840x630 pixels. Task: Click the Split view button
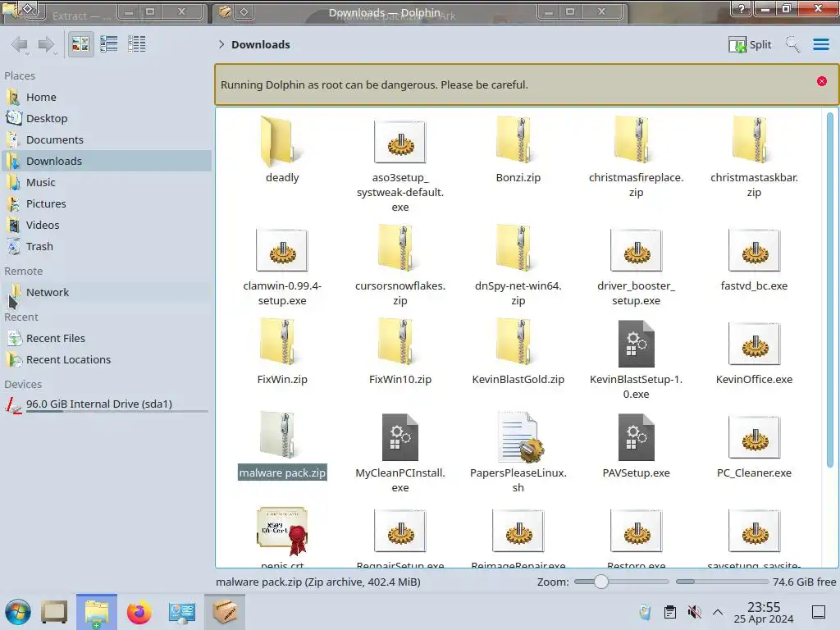point(750,44)
